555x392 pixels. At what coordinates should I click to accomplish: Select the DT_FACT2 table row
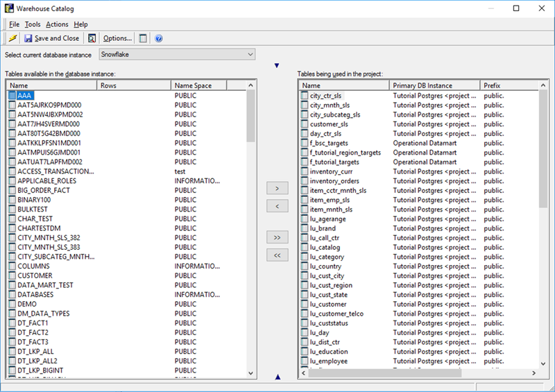(33, 332)
